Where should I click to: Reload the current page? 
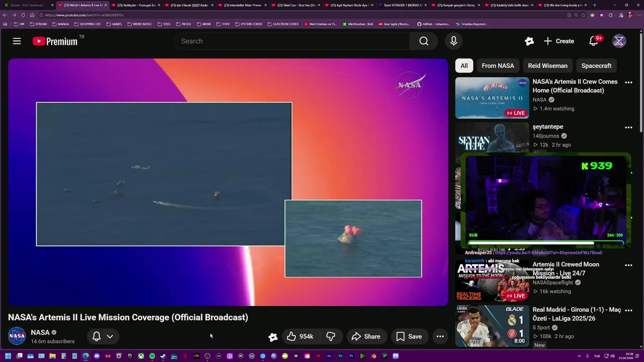pos(23,15)
